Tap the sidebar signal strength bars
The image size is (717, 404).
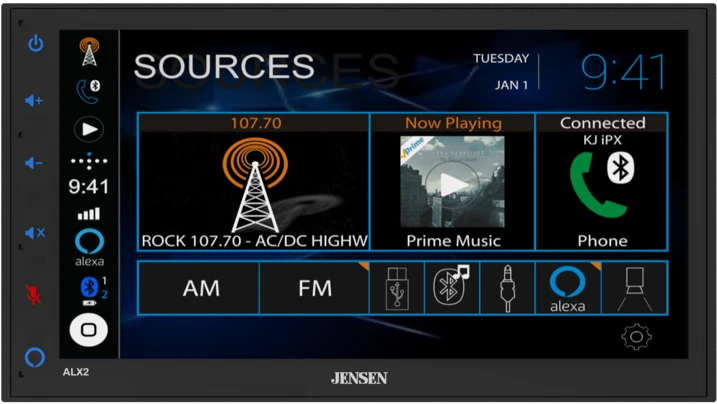point(89,213)
